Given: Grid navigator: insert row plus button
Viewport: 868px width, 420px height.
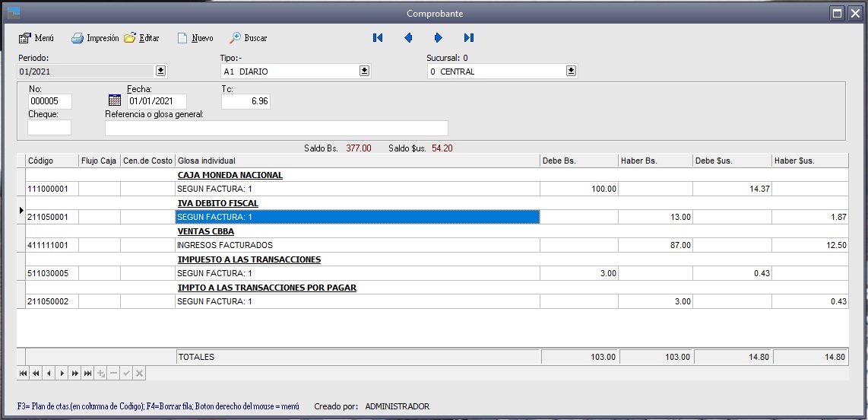Looking at the screenshot, I should pos(101,374).
